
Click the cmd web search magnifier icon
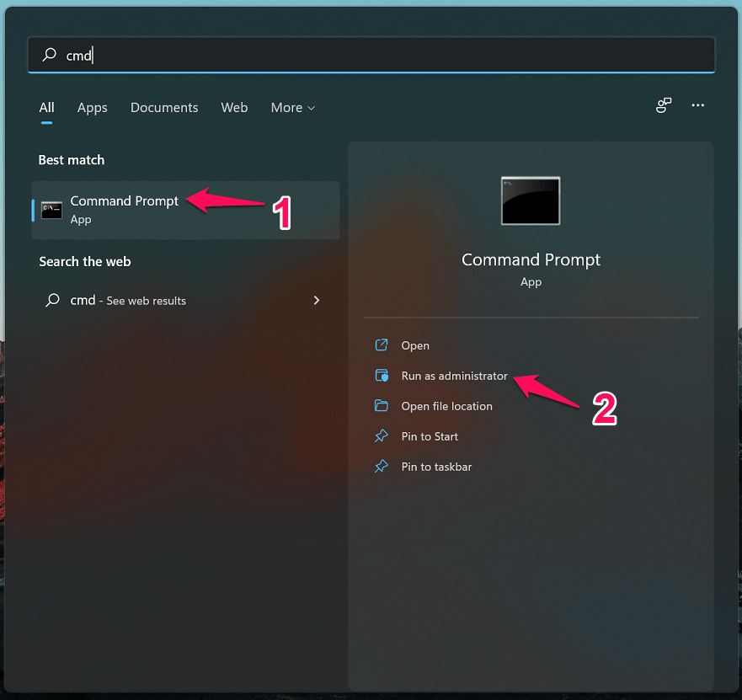pyautogui.click(x=52, y=300)
